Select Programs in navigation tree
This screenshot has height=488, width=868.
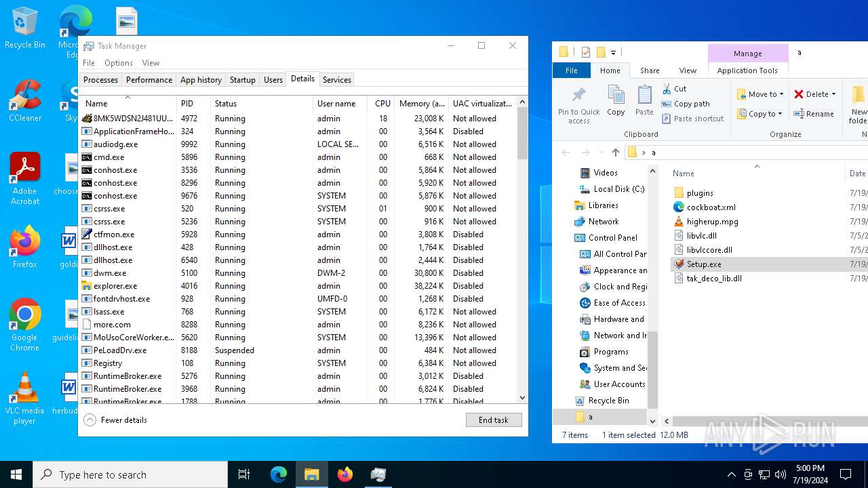coord(604,352)
